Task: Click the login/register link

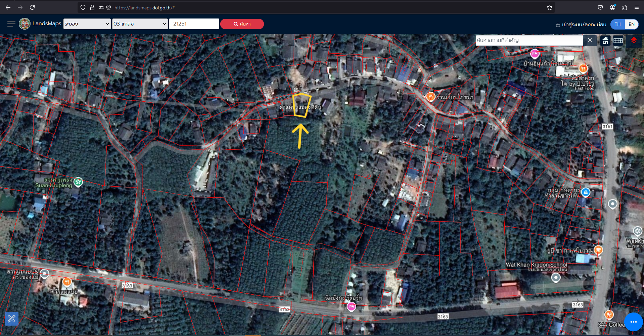Action: pyautogui.click(x=581, y=25)
